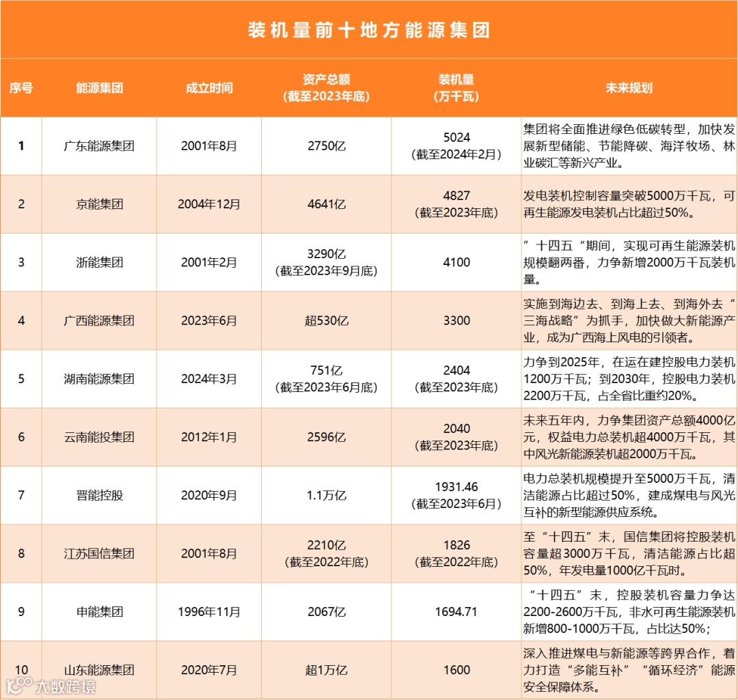Select the 山东能源集团 cell
The image size is (738, 700).
(x=99, y=670)
